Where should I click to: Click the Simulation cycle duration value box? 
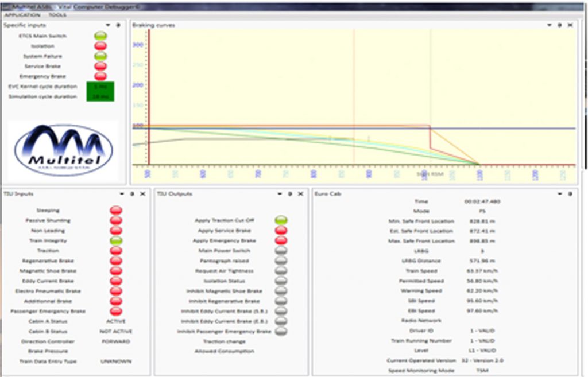point(100,96)
